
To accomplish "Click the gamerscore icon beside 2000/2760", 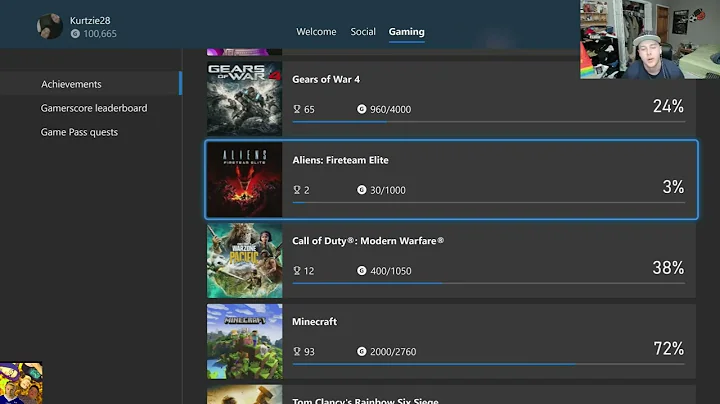I will point(362,352).
